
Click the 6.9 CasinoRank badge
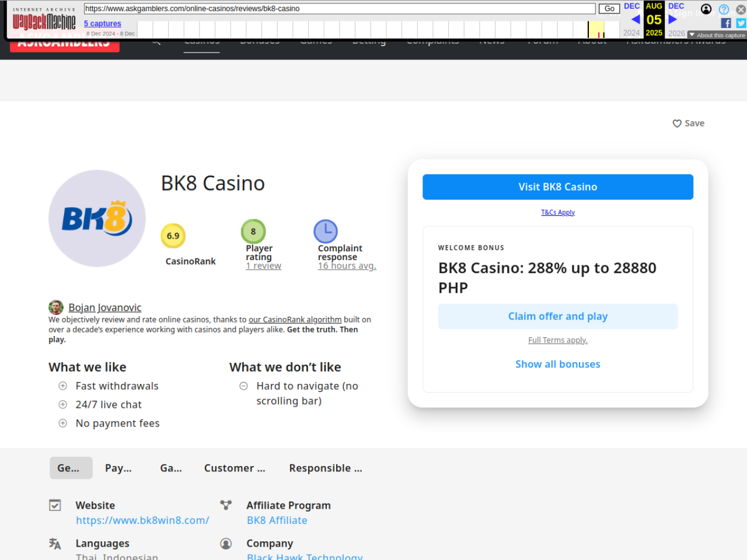(173, 236)
